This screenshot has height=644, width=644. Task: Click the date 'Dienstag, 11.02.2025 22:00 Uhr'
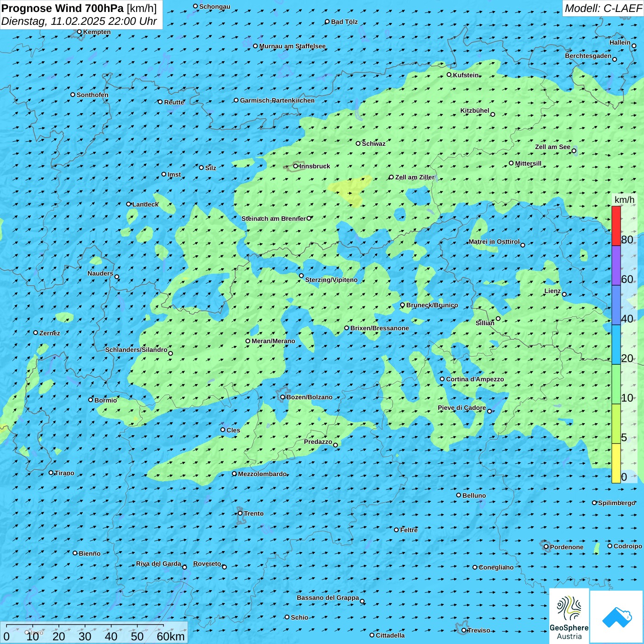pos(79,21)
